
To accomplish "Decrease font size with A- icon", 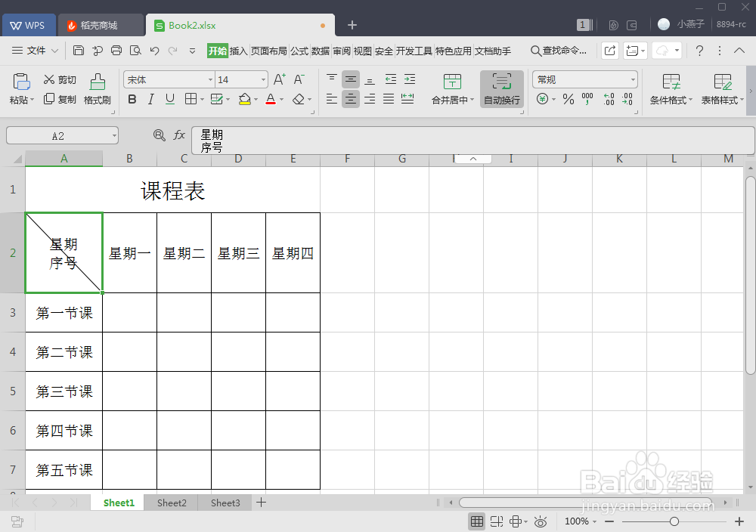I will [x=299, y=79].
